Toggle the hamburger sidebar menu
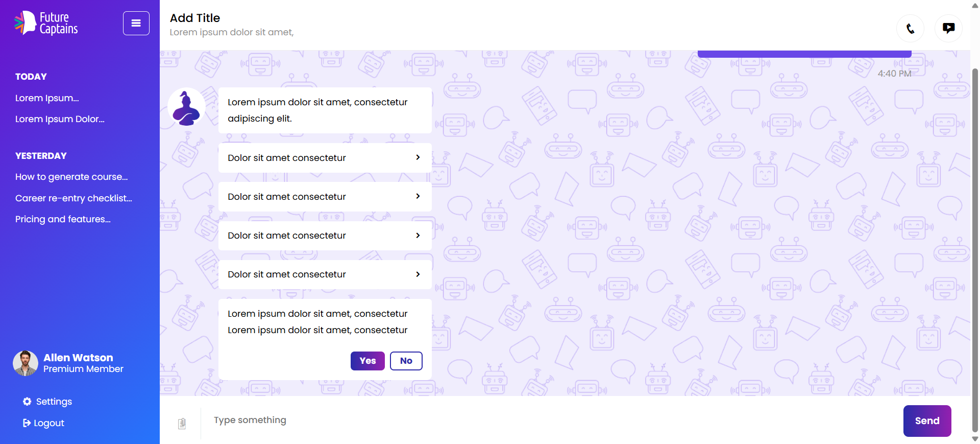This screenshot has height=444, width=980. pos(136,23)
